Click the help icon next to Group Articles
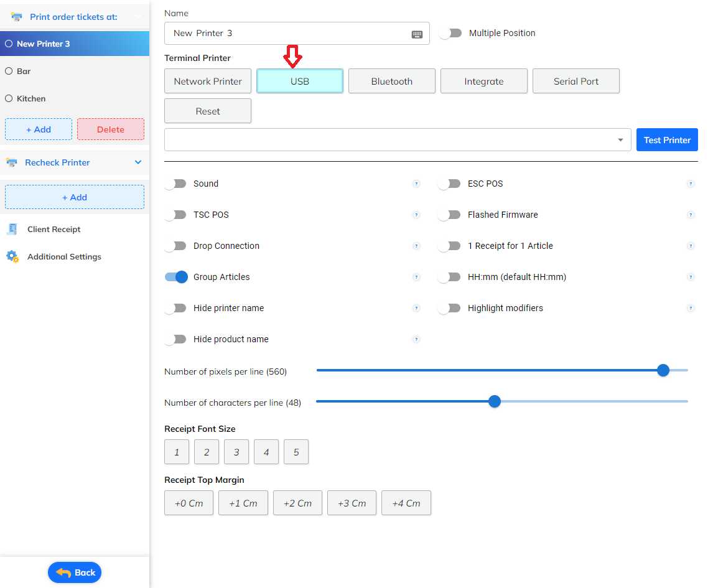 pyautogui.click(x=416, y=277)
